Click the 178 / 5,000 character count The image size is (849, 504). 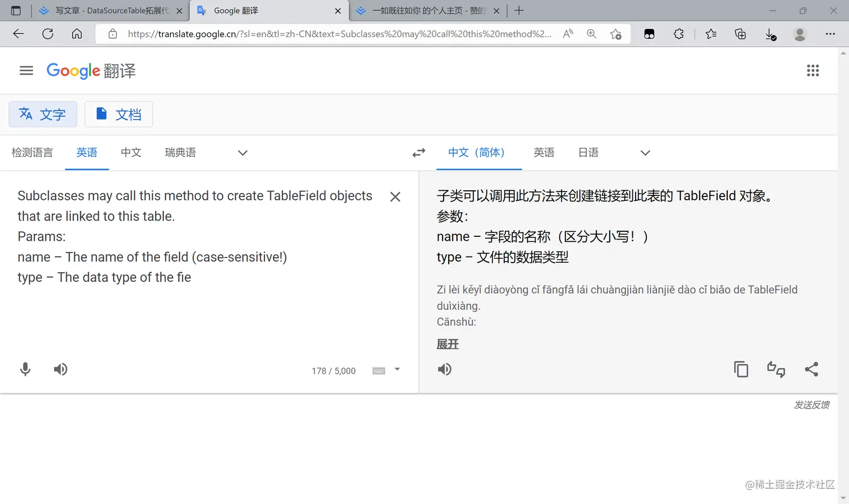pos(334,371)
